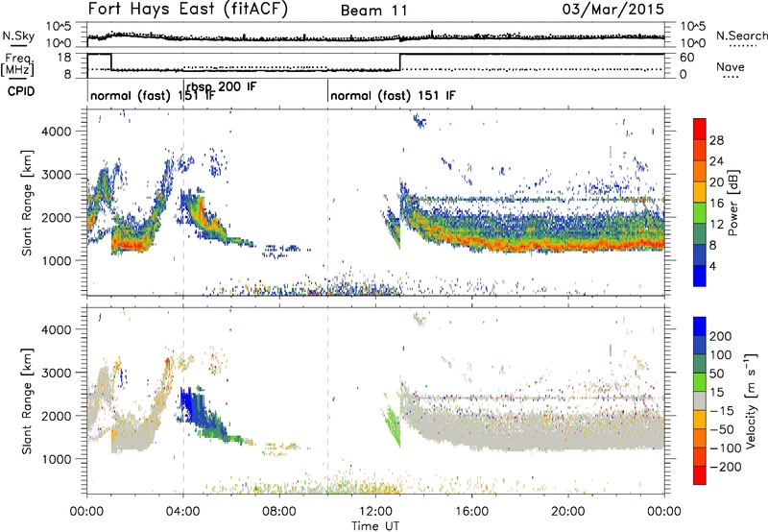Click the "Time UT" axis title
This screenshot has width=768, height=532.
pyautogui.click(x=375, y=525)
